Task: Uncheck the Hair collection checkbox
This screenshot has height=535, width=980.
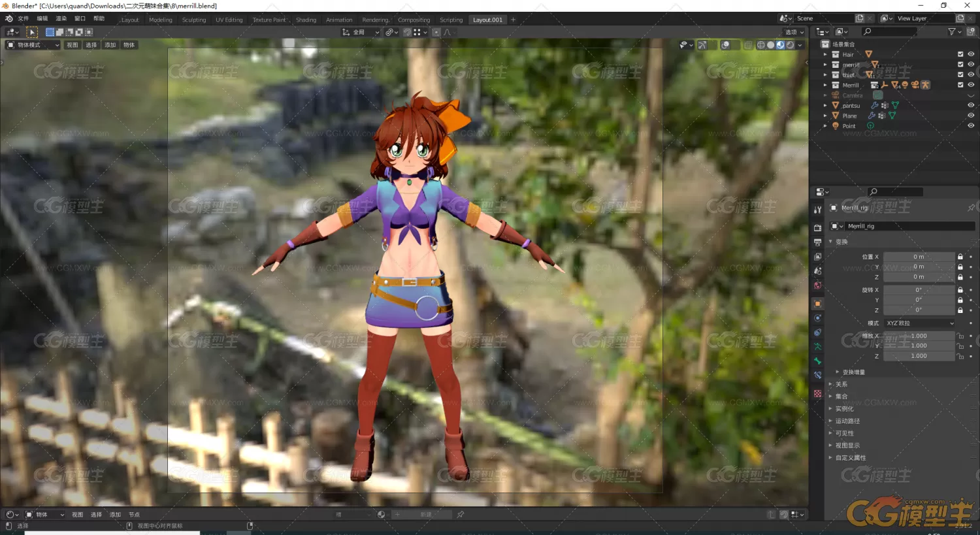Action: 960,54
